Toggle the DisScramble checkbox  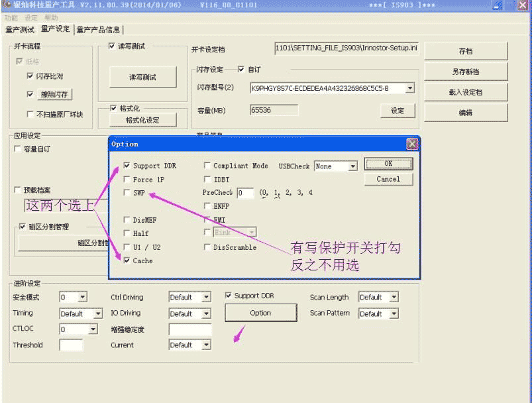pyautogui.click(x=207, y=247)
